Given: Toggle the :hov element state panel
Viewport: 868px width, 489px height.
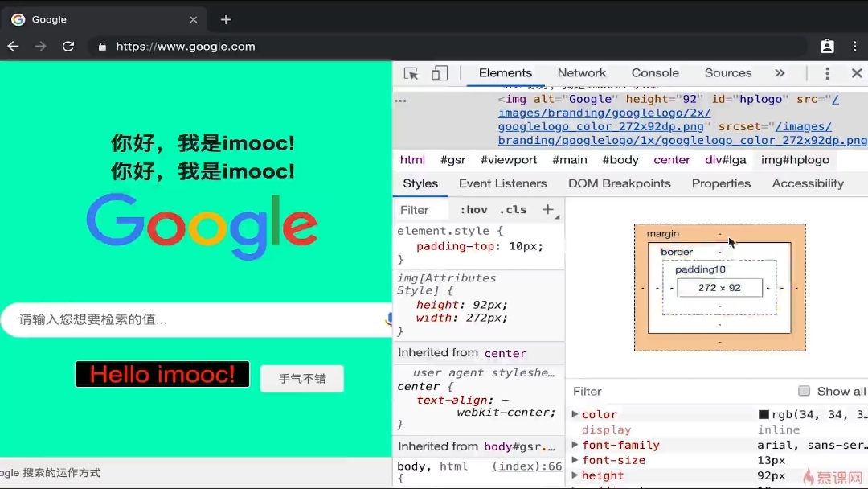Looking at the screenshot, I should tap(473, 210).
